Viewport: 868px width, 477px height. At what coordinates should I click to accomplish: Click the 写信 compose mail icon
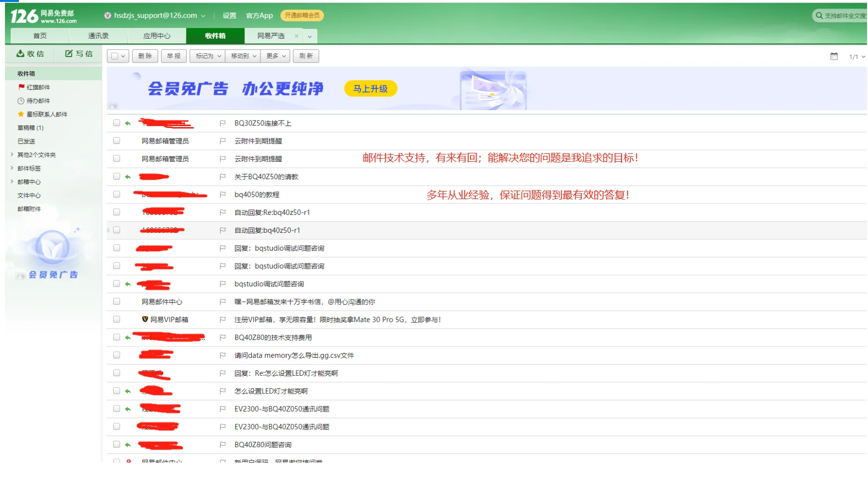(x=69, y=54)
